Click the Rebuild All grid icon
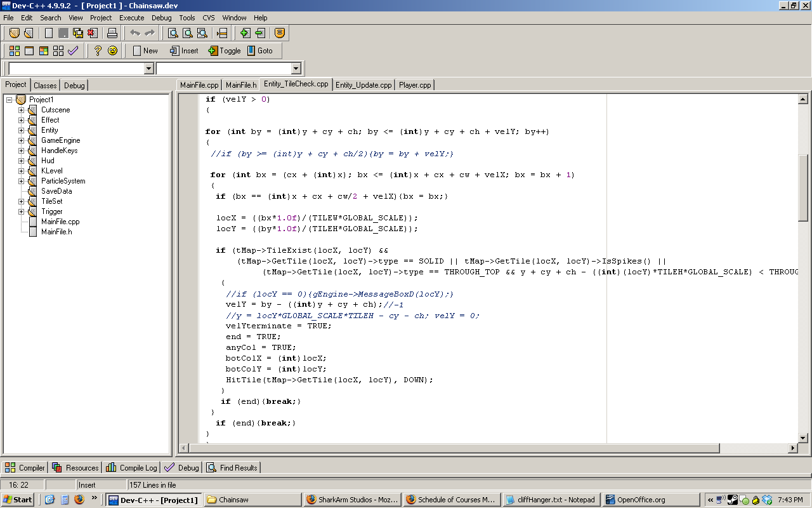Viewport: 812px width, 508px height. [58, 51]
